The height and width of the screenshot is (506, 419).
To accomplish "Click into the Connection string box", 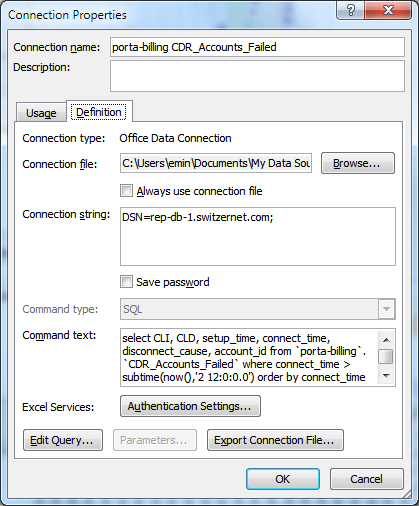I will pyautogui.click(x=258, y=237).
